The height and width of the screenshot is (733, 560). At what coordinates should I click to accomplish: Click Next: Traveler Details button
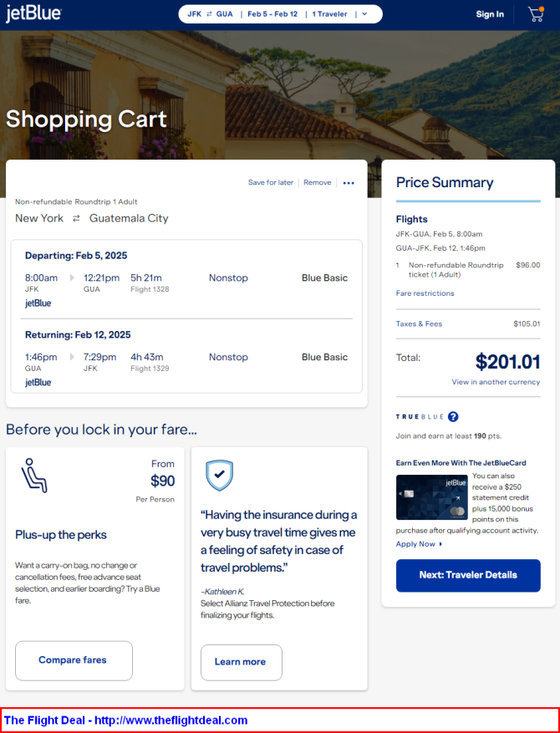click(468, 576)
